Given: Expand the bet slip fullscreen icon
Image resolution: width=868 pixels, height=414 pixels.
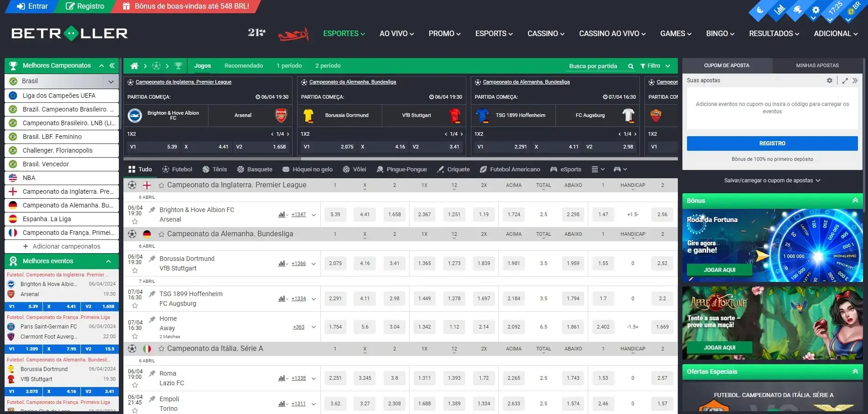Looking at the screenshot, I should pos(845,80).
